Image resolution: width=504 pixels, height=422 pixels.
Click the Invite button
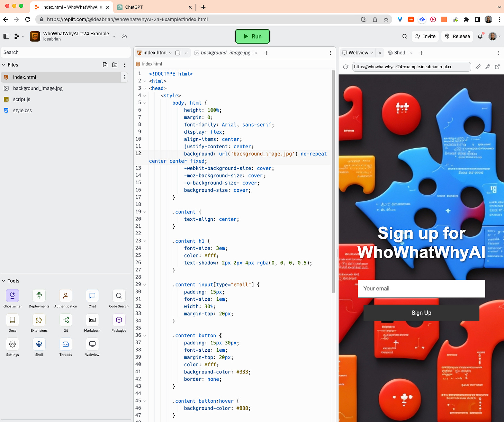click(x=425, y=36)
